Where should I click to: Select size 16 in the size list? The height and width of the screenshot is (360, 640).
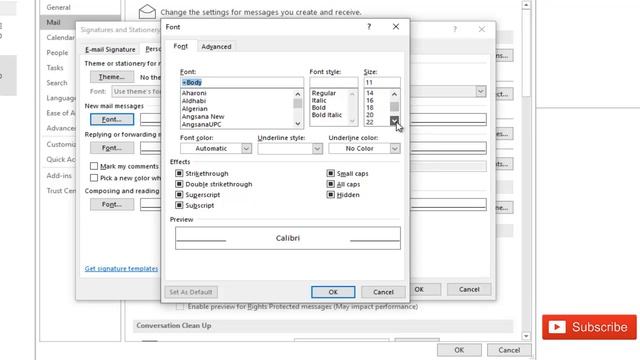point(370,100)
